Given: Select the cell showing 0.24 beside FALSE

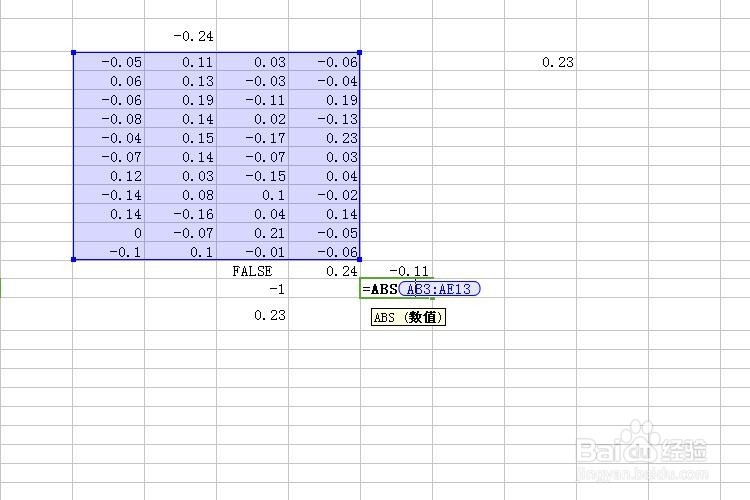Looking at the screenshot, I should (x=324, y=271).
